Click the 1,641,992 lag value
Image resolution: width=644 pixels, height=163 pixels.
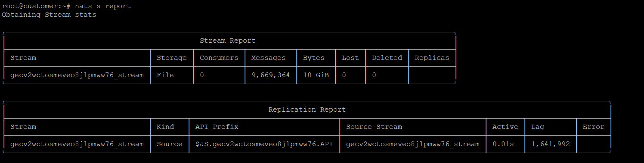pyautogui.click(x=551, y=144)
